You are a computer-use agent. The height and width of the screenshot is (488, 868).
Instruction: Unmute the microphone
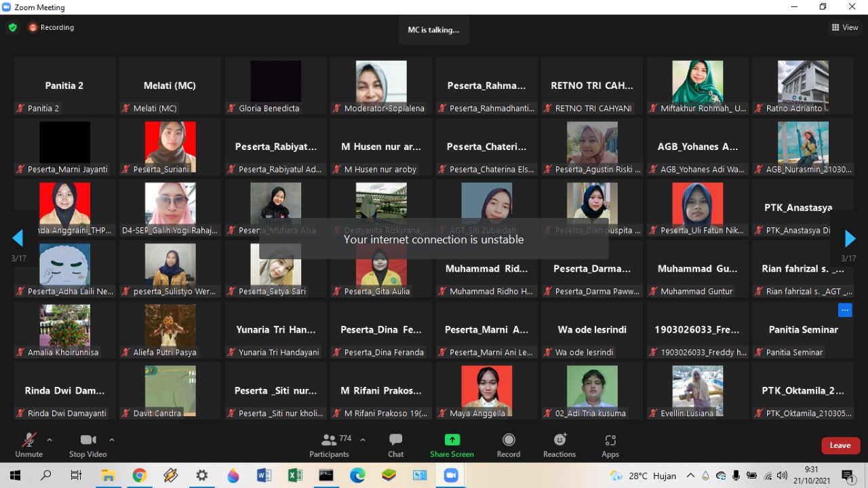28,445
